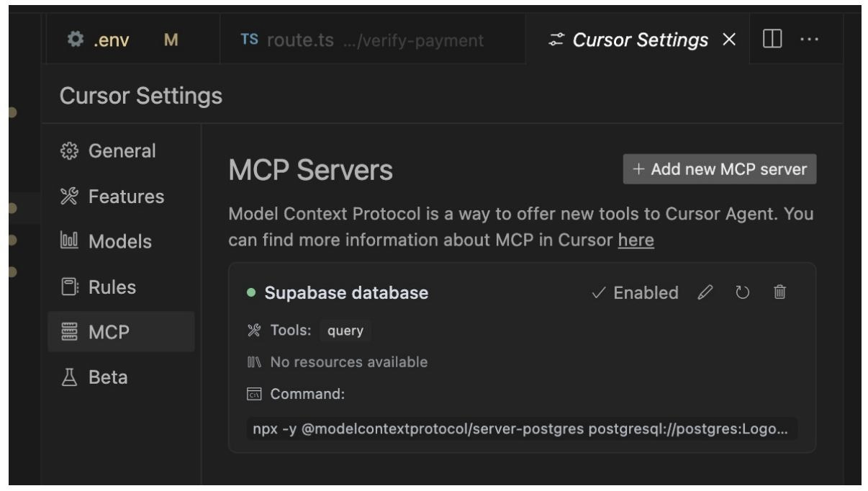The width and height of the screenshot is (868, 491).
Task: Open the more actions ellipsis menu
Action: [809, 38]
